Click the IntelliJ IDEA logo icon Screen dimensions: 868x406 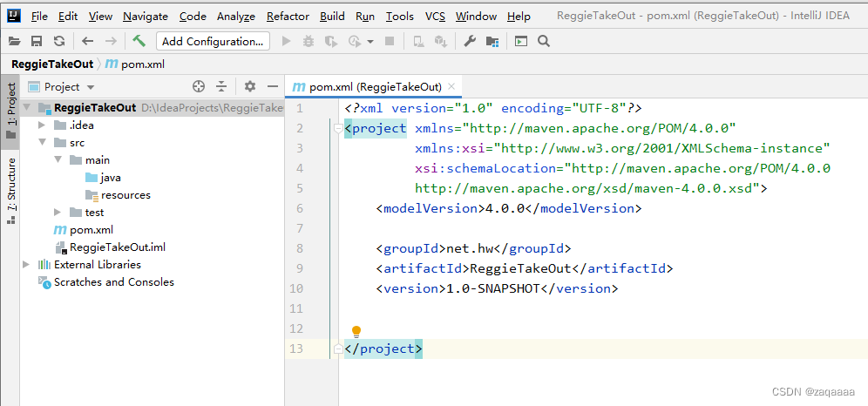[x=15, y=16]
